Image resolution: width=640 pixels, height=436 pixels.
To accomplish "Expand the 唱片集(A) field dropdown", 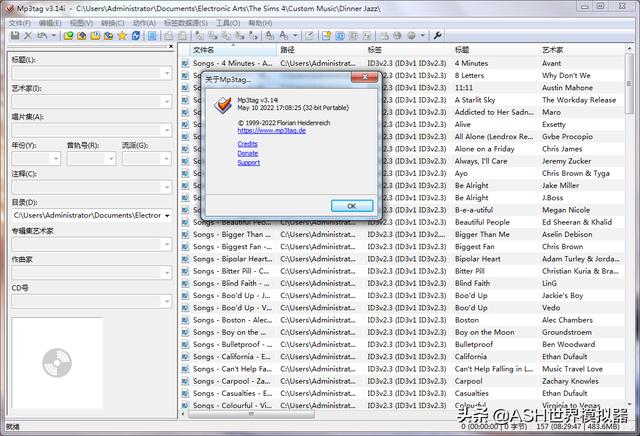I will click(x=167, y=130).
